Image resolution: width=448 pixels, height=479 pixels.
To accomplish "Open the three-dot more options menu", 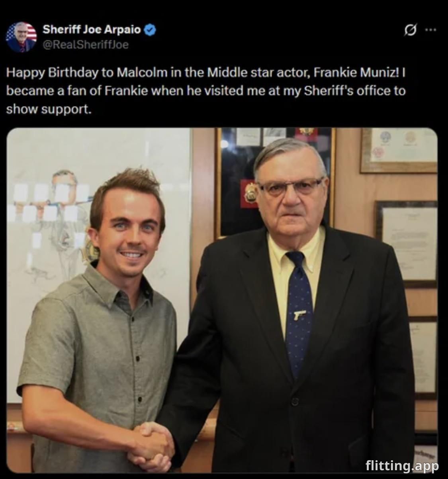I will [431, 30].
